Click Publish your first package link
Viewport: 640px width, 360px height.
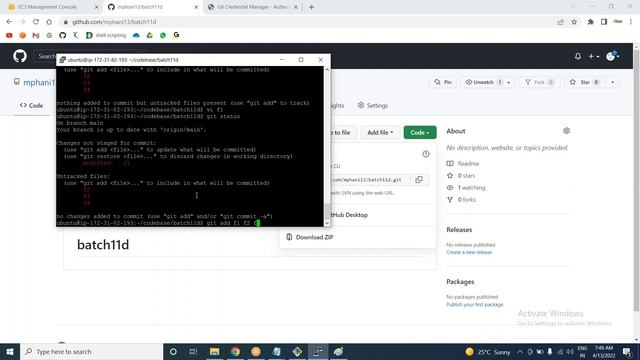475,304
